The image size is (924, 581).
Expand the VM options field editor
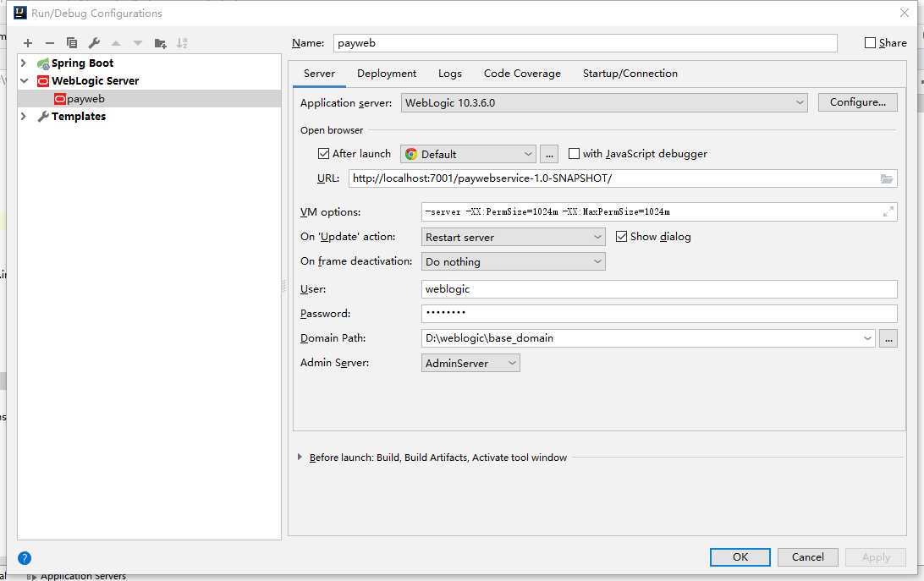point(888,211)
